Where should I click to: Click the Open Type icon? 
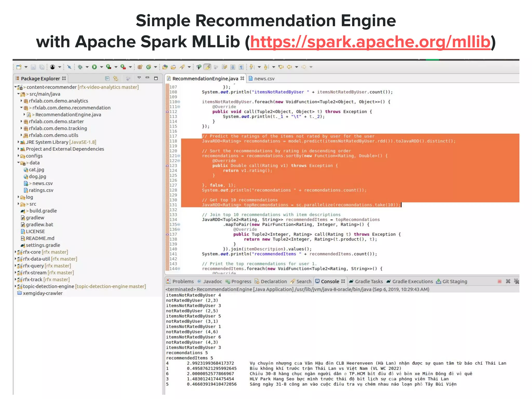coord(165,67)
